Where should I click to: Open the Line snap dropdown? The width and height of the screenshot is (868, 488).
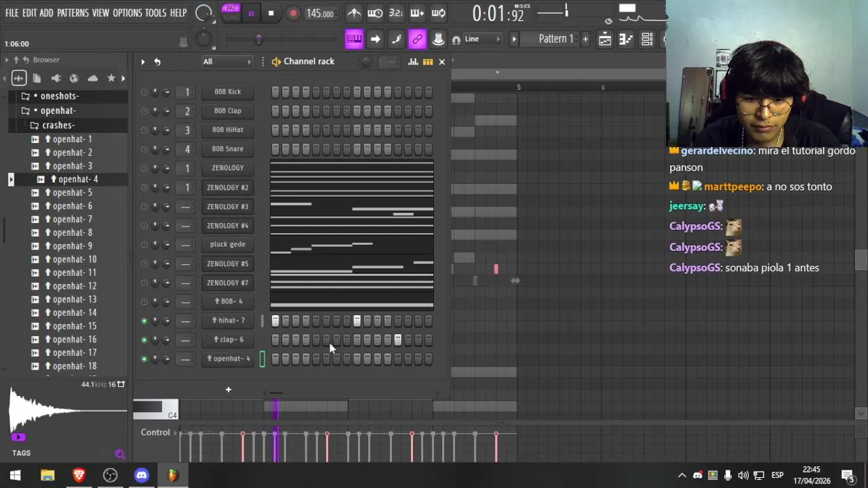tap(481, 39)
